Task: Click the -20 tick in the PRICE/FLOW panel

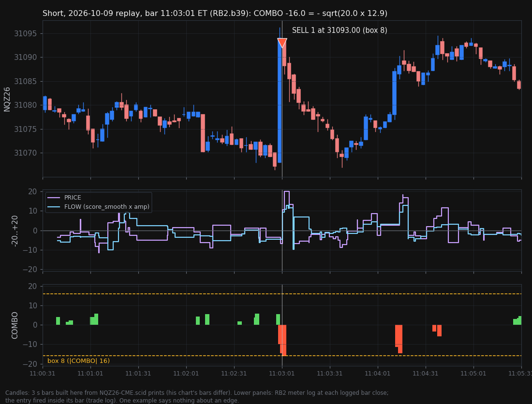Action: click(30, 270)
